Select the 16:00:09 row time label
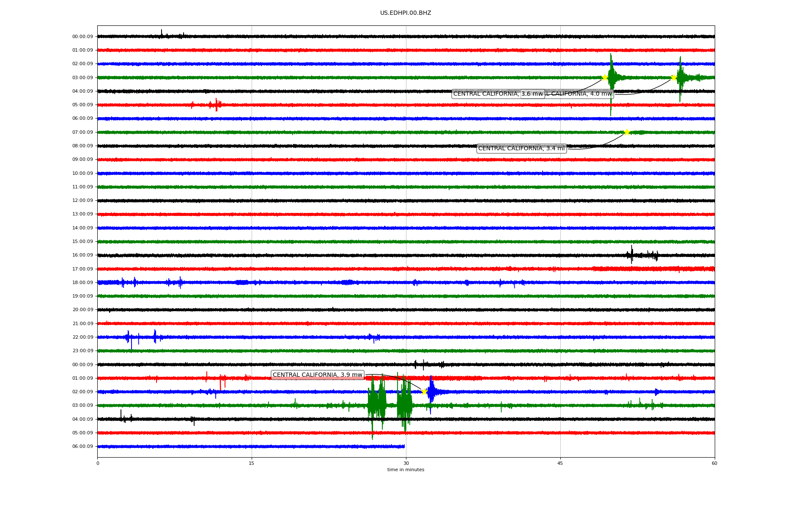 click(82, 255)
